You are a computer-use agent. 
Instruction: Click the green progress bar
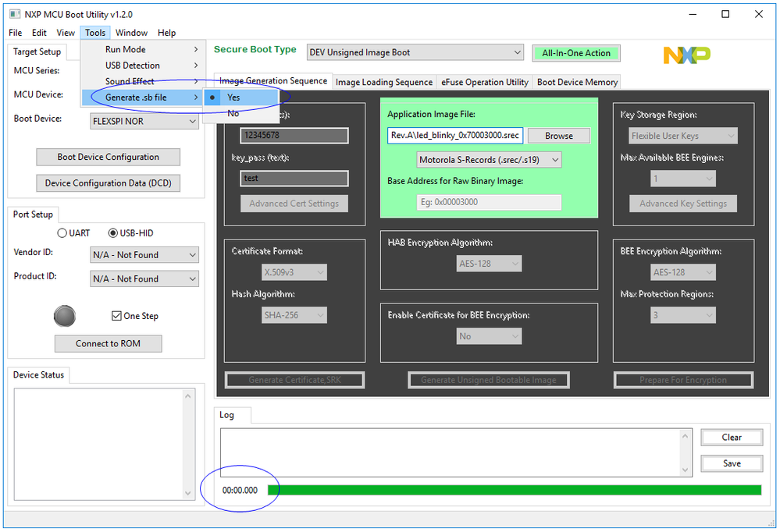point(515,490)
